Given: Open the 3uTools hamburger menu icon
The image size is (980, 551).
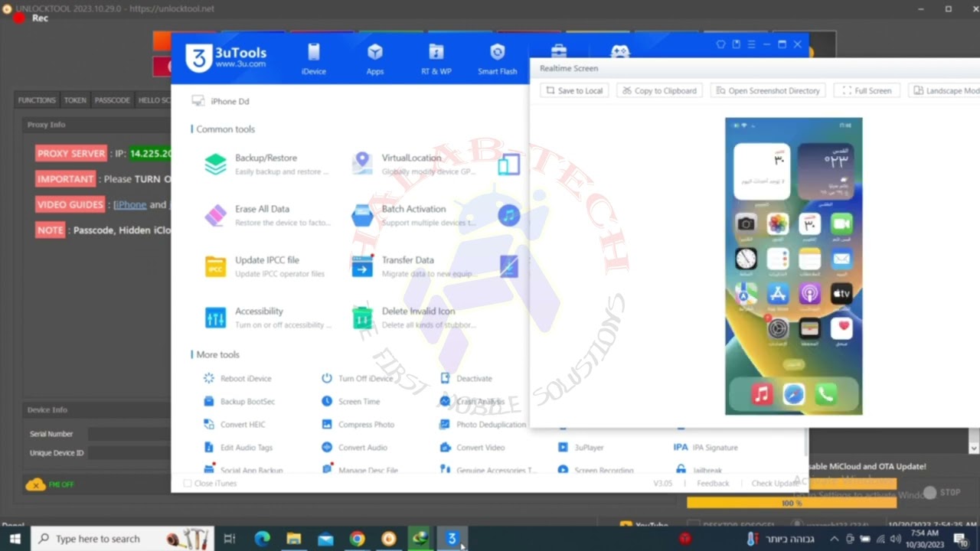Looking at the screenshot, I should (x=751, y=44).
